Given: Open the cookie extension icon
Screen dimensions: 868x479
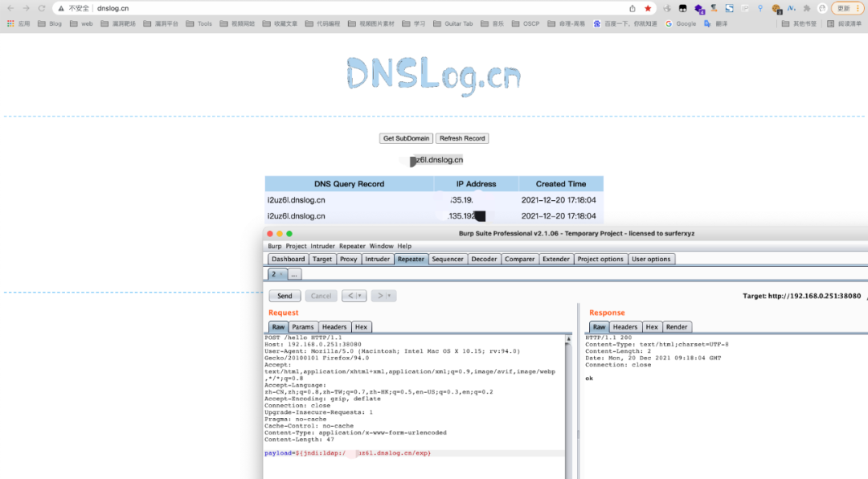Looking at the screenshot, I should click(776, 9).
